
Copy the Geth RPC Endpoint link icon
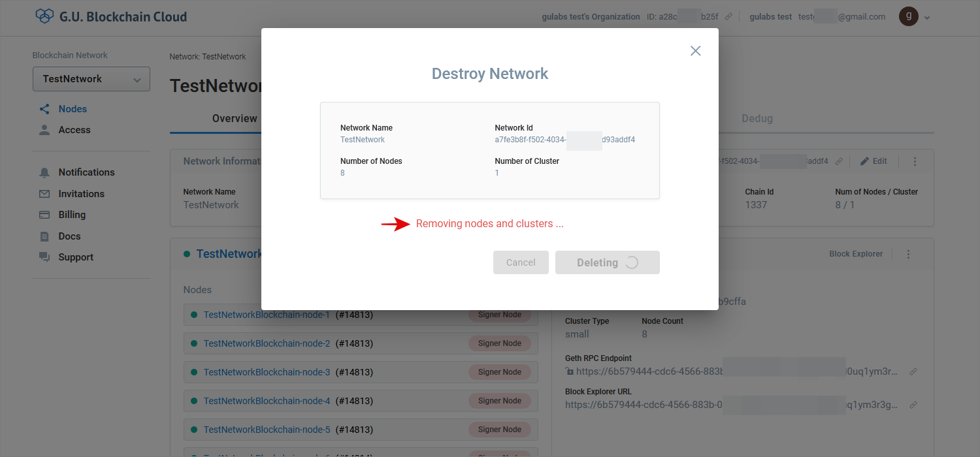tap(913, 371)
